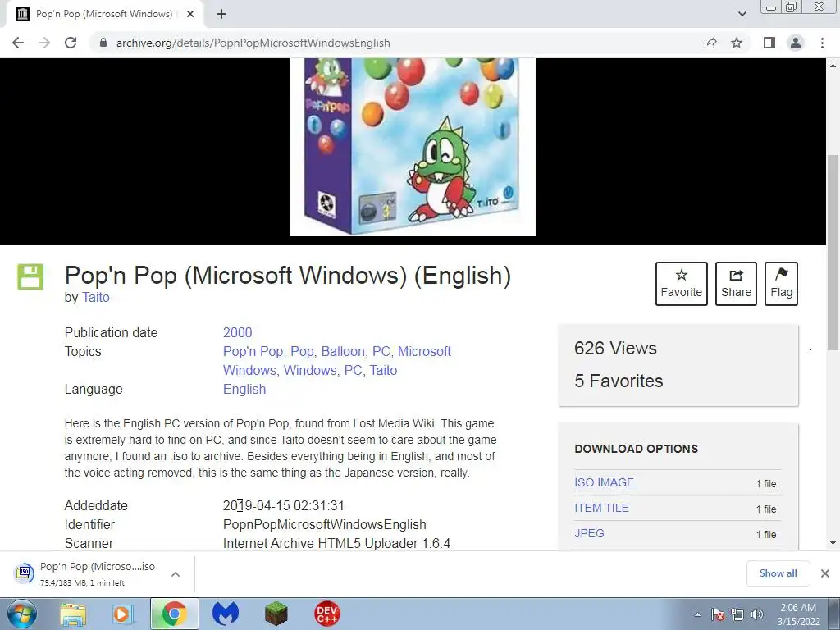The height and width of the screenshot is (630, 840).
Task: Click the Addeddate value 2019-04-15 02:31:31
Action: pos(283,505)
